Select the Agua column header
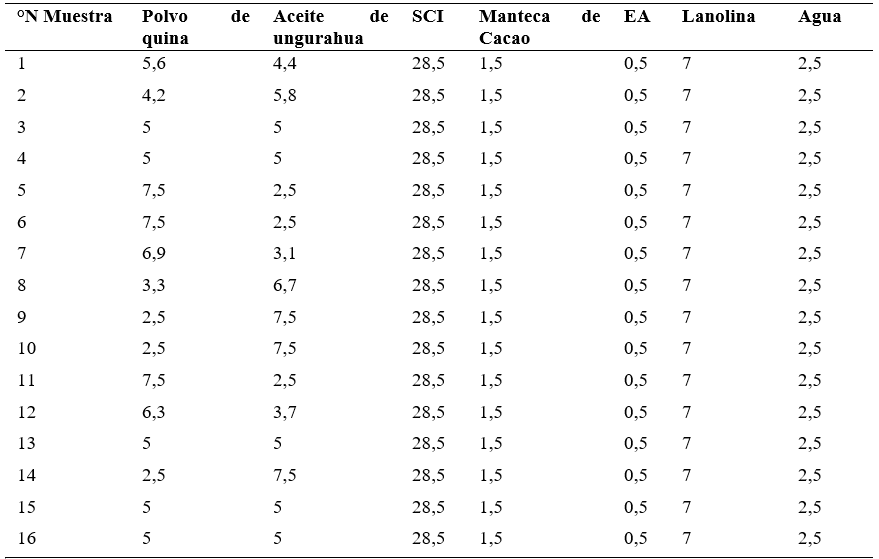This screenshot has width=879, height=559. (x=820, y=17)
